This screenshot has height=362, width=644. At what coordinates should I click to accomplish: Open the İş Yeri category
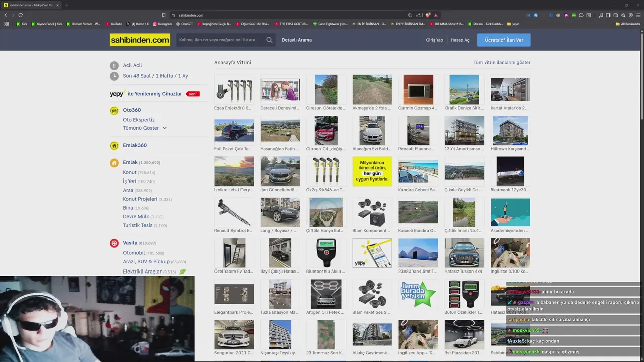[129, 182]
